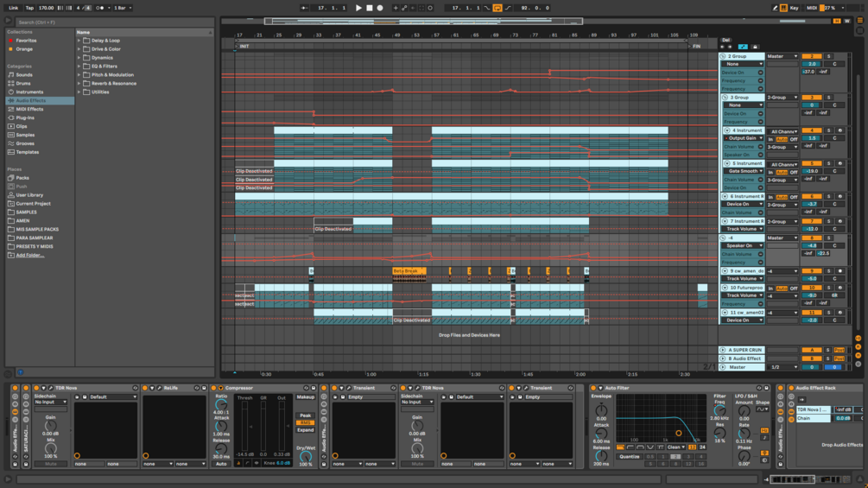868x488 pixels.
Task: Click the Tap tempo button
Action: pyautogui.click(x=29, y=8)
